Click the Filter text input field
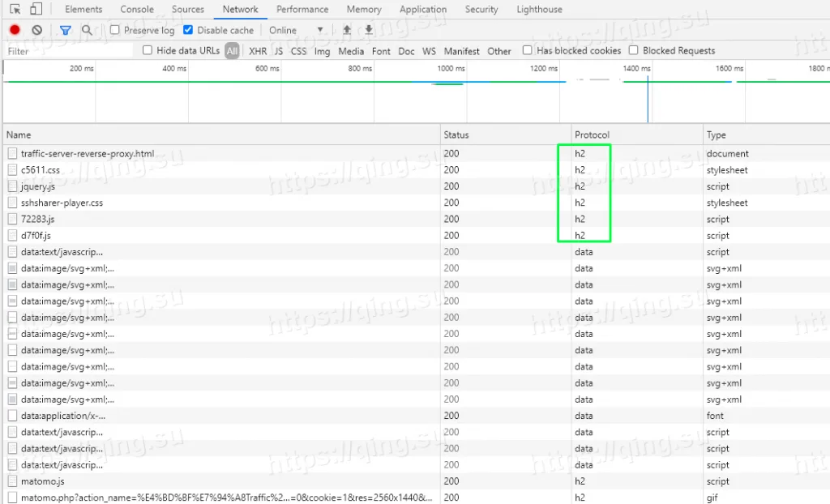830x504 pixels. pyautogui.click(x=69, y=51)
